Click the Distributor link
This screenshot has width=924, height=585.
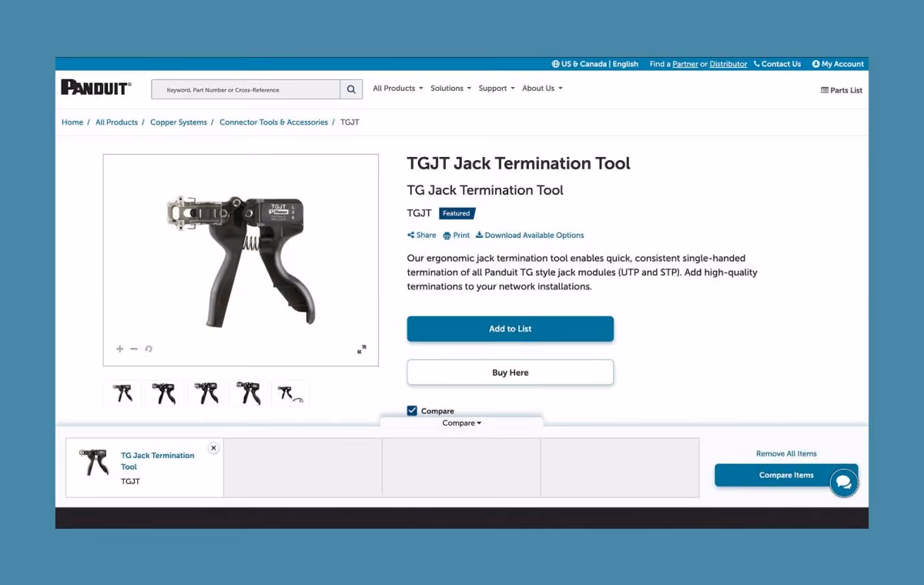tap(728, 64)
